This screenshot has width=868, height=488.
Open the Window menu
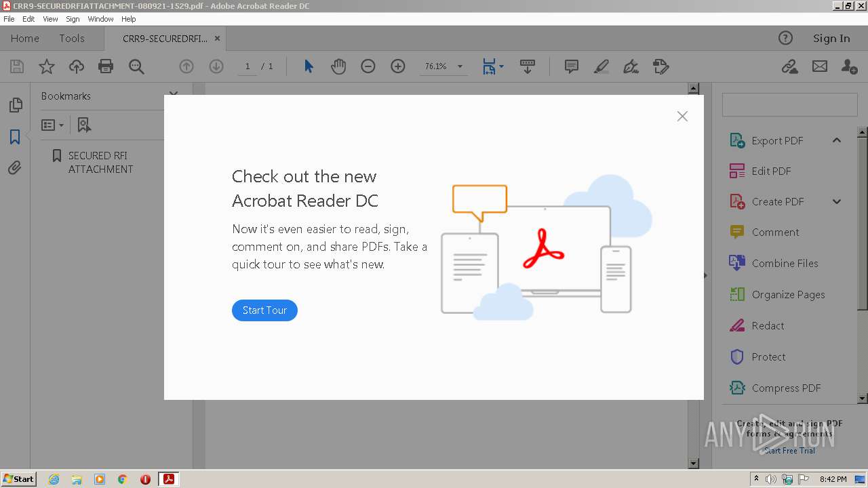pos(100,19)
